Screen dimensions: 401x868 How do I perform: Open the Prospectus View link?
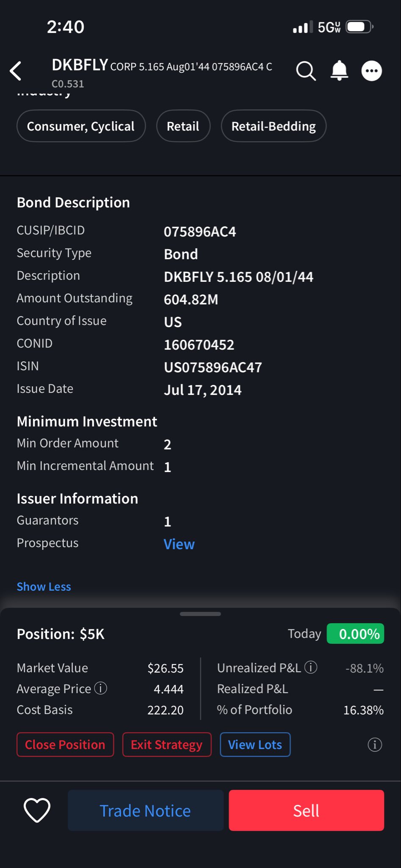179,544
